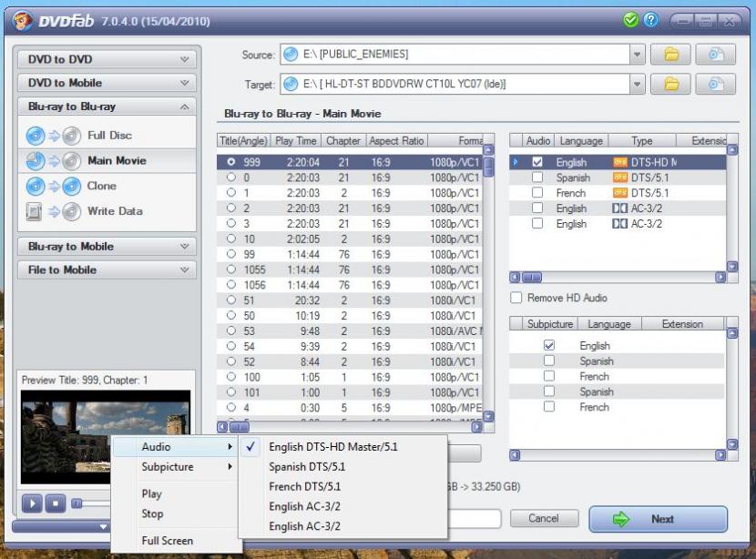Click the DTS icon on the French audio row
The image size is (756, 559).
[x=619, y=193]
